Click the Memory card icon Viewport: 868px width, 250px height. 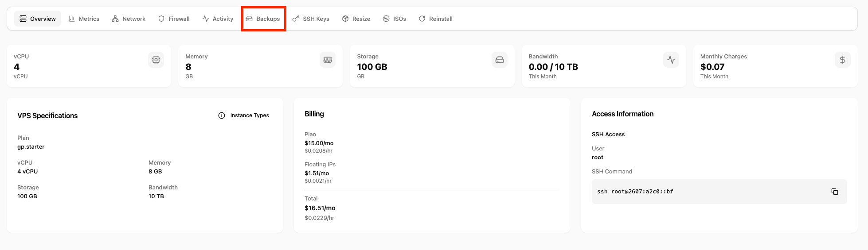tap(328, 60)
